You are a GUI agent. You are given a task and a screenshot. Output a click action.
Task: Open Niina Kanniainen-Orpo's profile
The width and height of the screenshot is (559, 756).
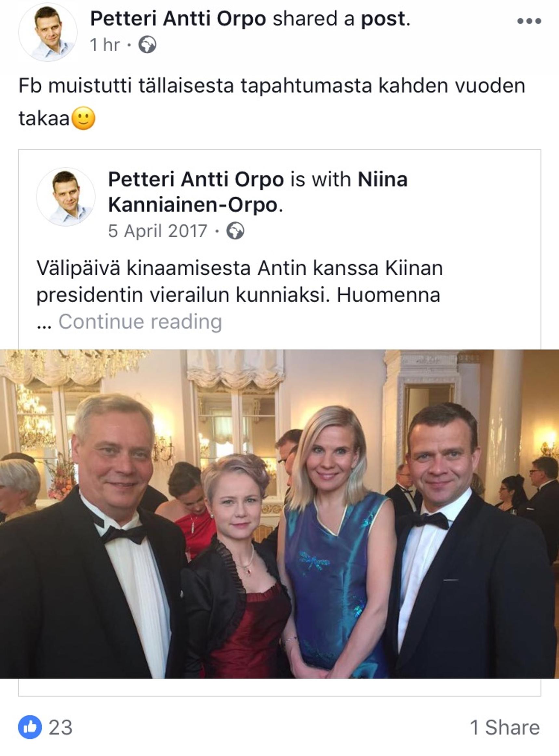pyautogui.click(x=258, y=192)
